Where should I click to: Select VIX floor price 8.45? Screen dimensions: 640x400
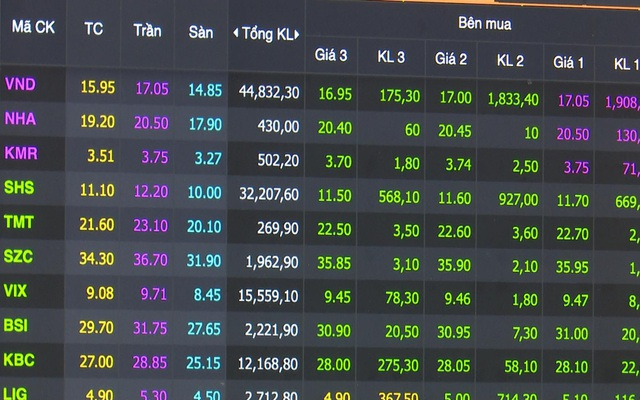(x=207, y=295)
